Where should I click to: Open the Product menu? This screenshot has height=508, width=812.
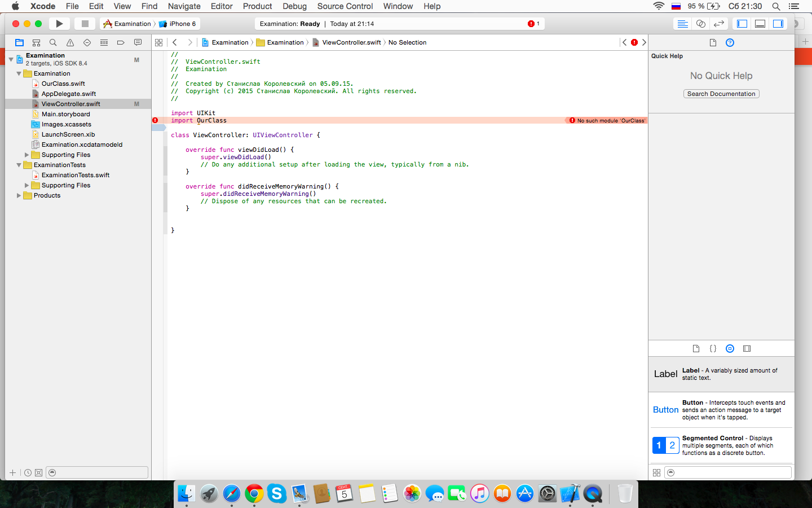click(257, 6)
